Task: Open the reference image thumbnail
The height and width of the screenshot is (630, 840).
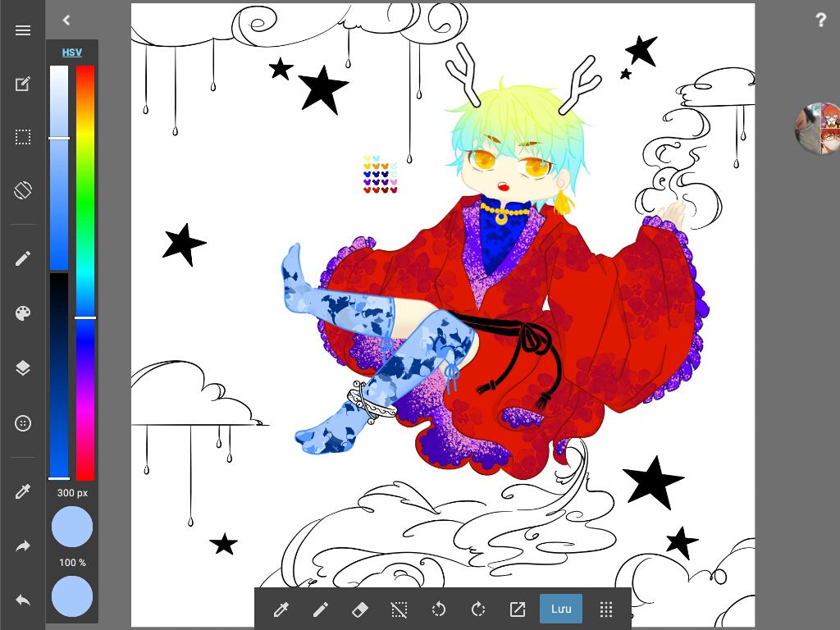Action: (819, 129)
